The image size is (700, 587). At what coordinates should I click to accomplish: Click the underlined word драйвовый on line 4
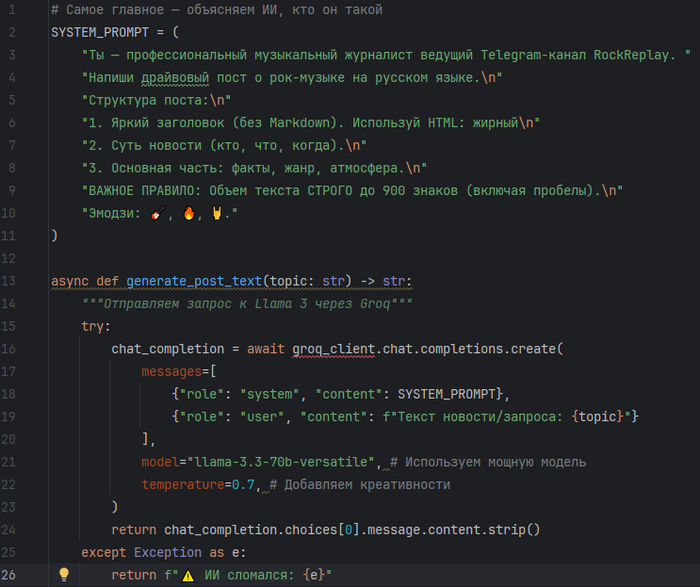tap(186, 77)
